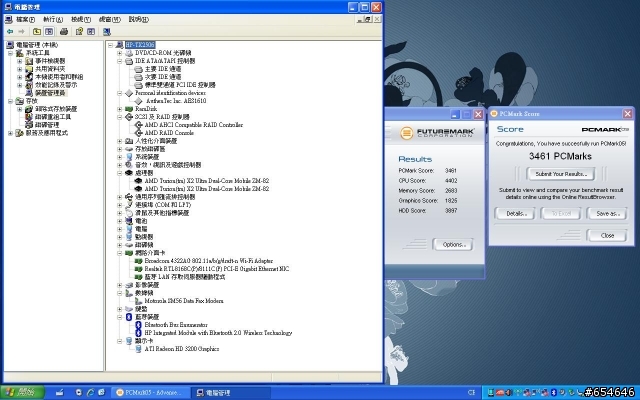Open the 視窗(W) Window menu
Viewport: 640px width, 400px height.
point(109,19)
